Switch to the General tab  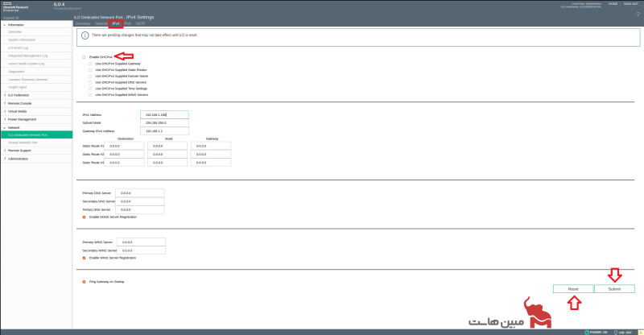point(101,24)
